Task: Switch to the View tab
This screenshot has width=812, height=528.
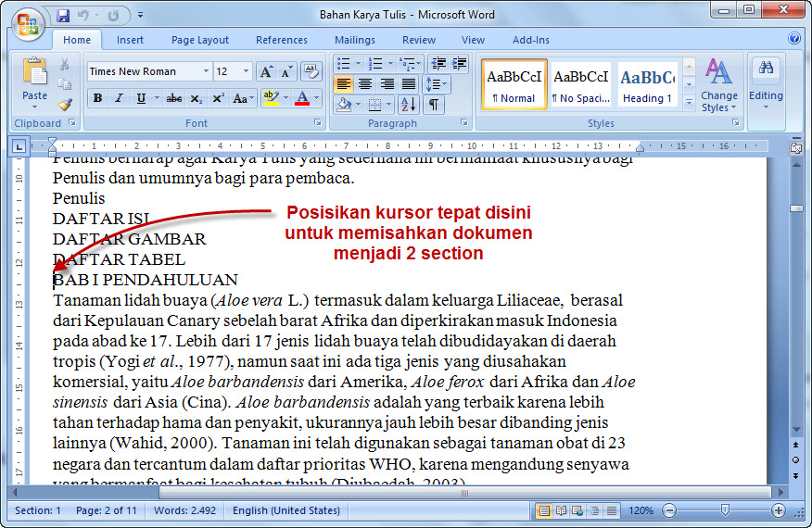Action: tap(474, 40)
